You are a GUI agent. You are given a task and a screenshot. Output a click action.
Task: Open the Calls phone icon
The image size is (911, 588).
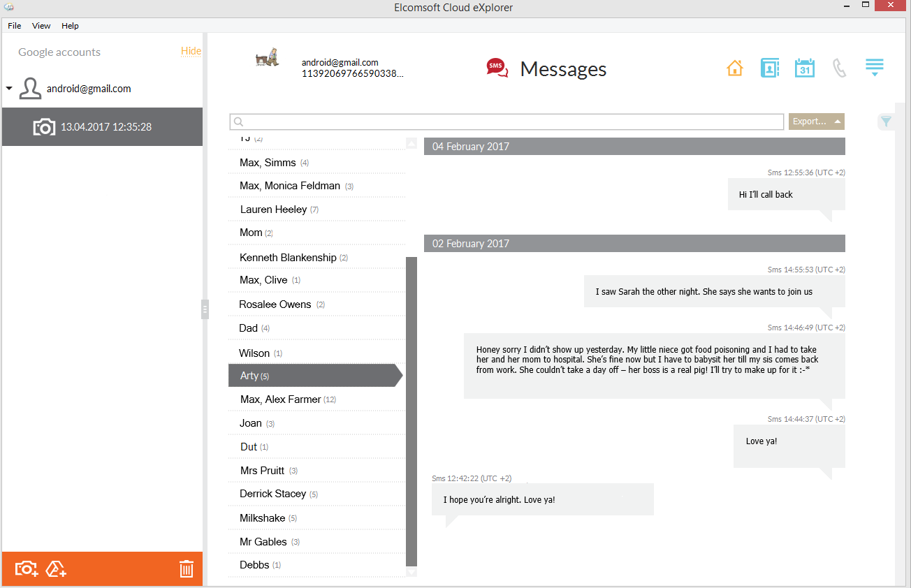(x=839, y=68)
